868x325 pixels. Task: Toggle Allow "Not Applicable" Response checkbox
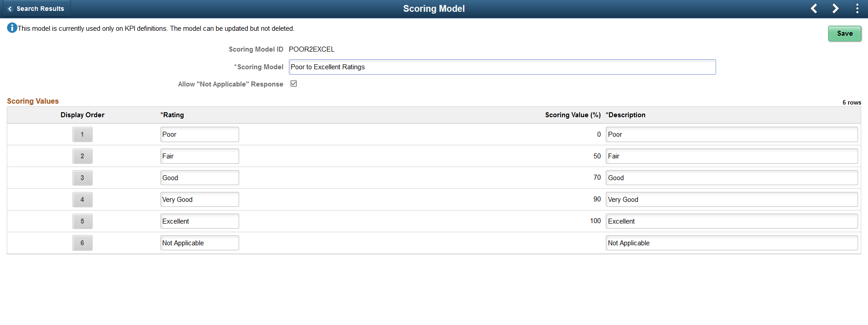coord(294,84)
